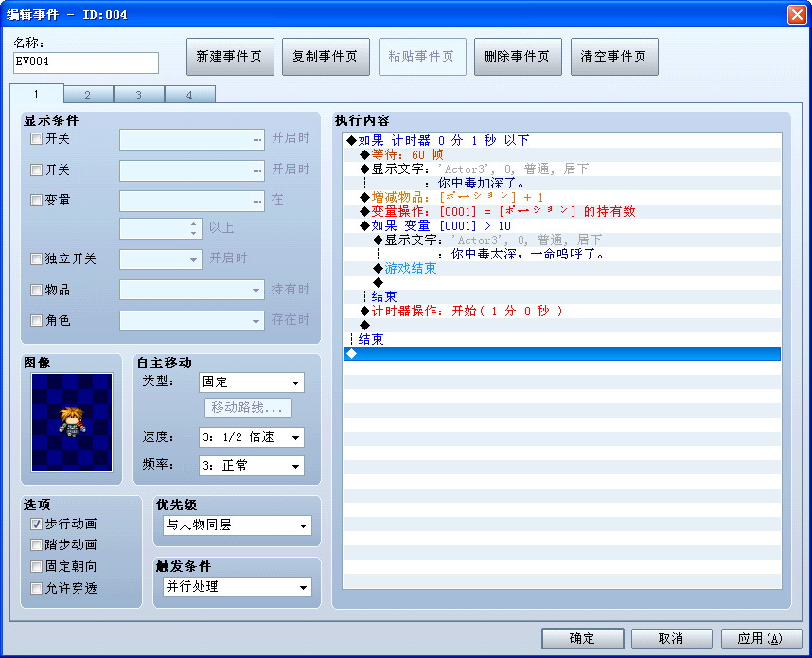Viewport: 812px width, 658px height.
Task: Check the 角色 condition box
Action: click(36, 320)
